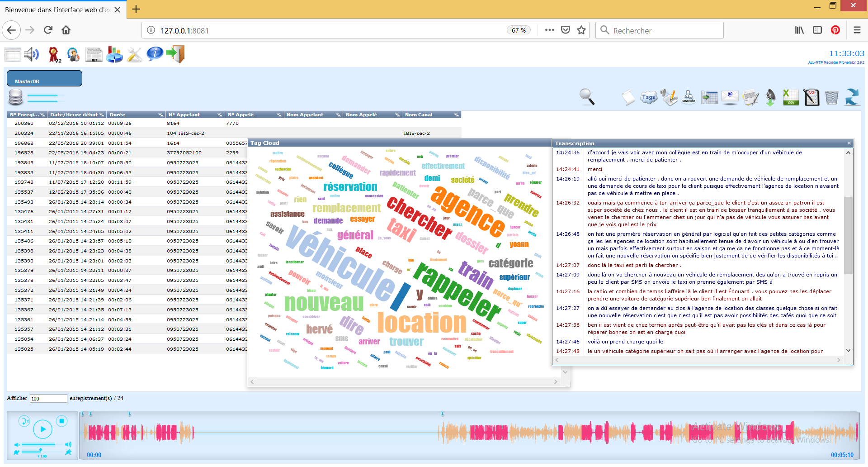Click the speaker audio icon in top toolbar
The height and width of the screenshot is (467, 868).
pos(32,54)
